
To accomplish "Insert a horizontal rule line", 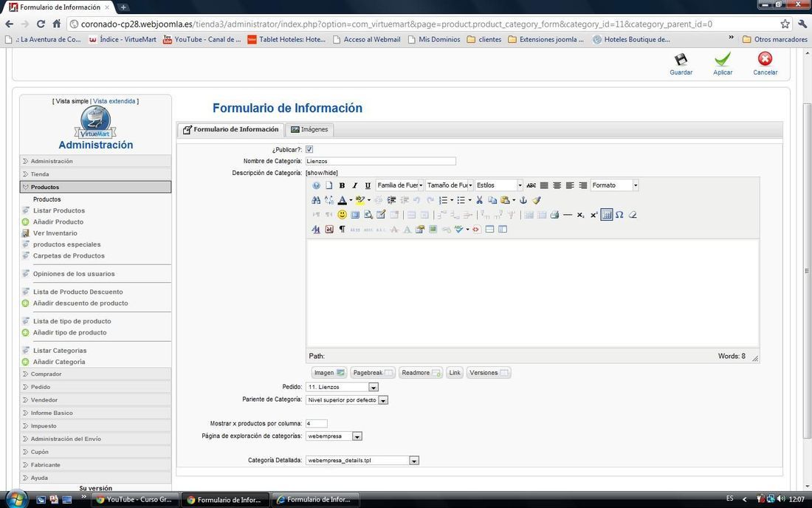I will pos(568,214).
